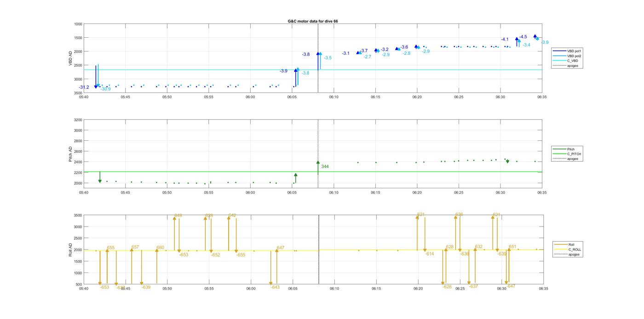Image resolution: width=644 pixels, height=319 pixels.
Task: Click the -643 roll data label
Action: 275,287
